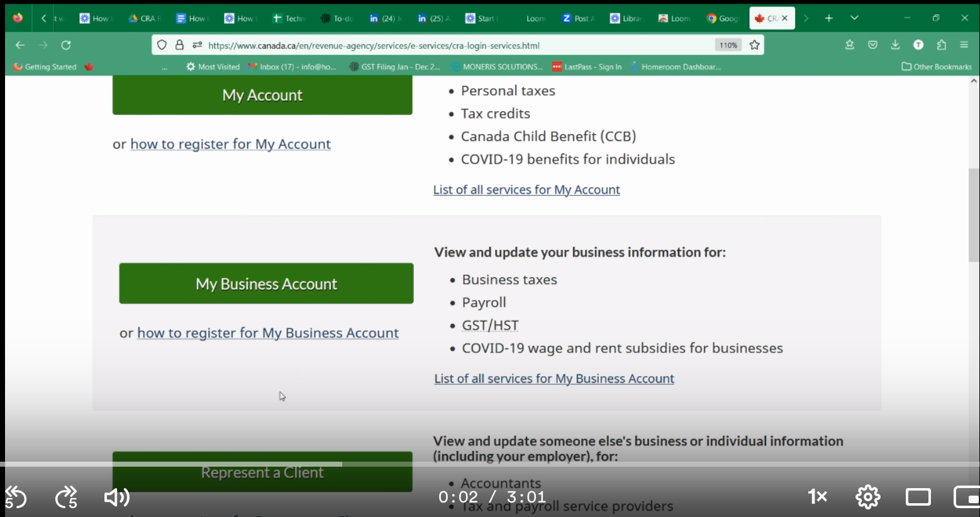Click the maple leaf bookmark icon
Screen dimensions: 980x517
tap(89, 67)
